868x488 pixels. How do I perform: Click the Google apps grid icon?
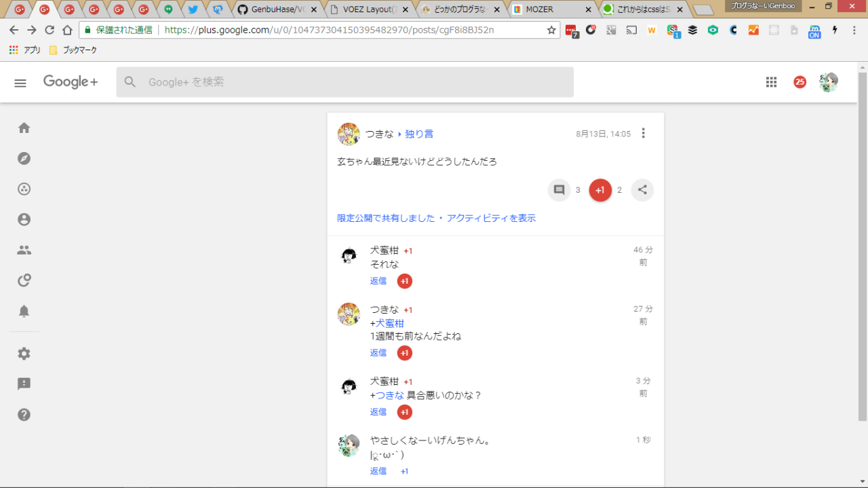tap(771, 82)
